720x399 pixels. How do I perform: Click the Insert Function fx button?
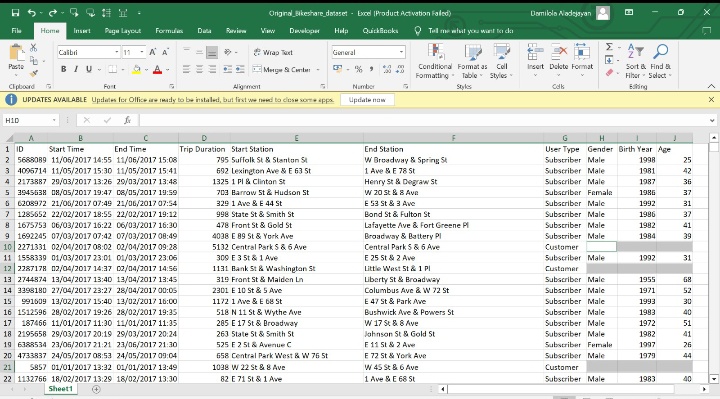(x=127, y=120)
